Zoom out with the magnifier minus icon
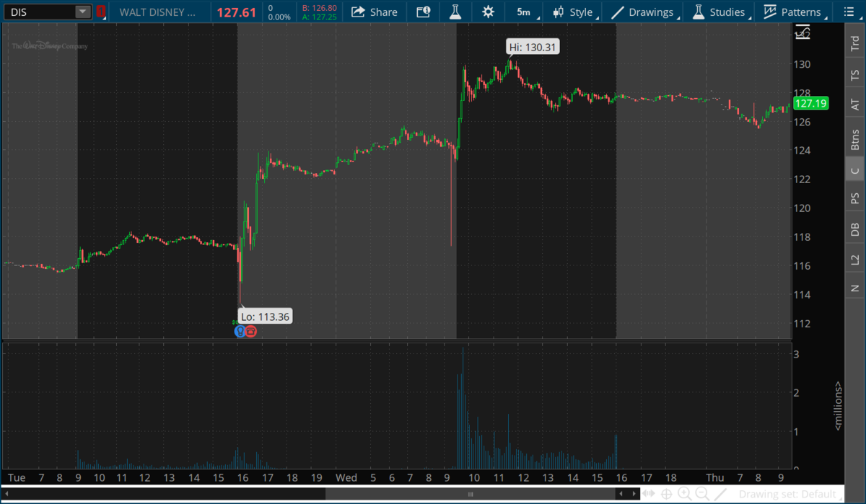 (x=701, y=494)
